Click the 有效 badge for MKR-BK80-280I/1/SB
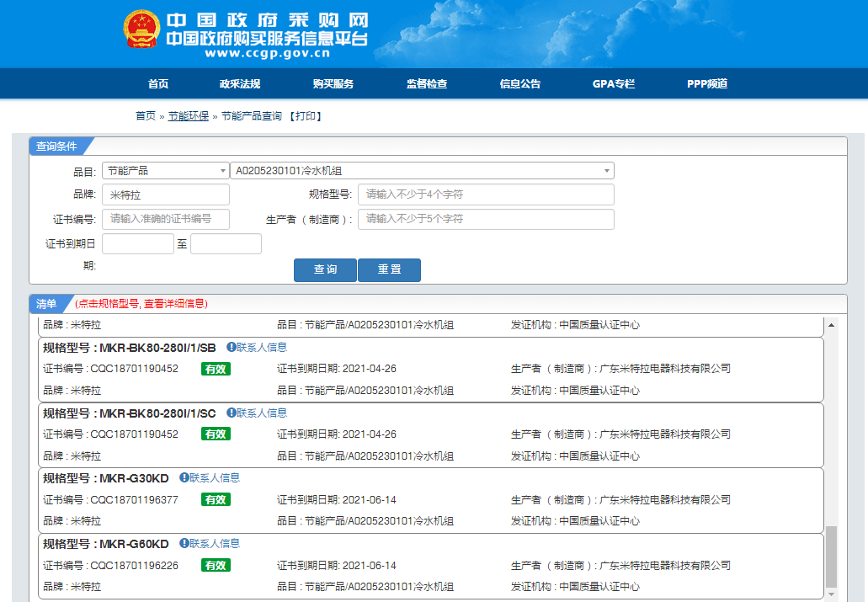 (x=216, y=369)
